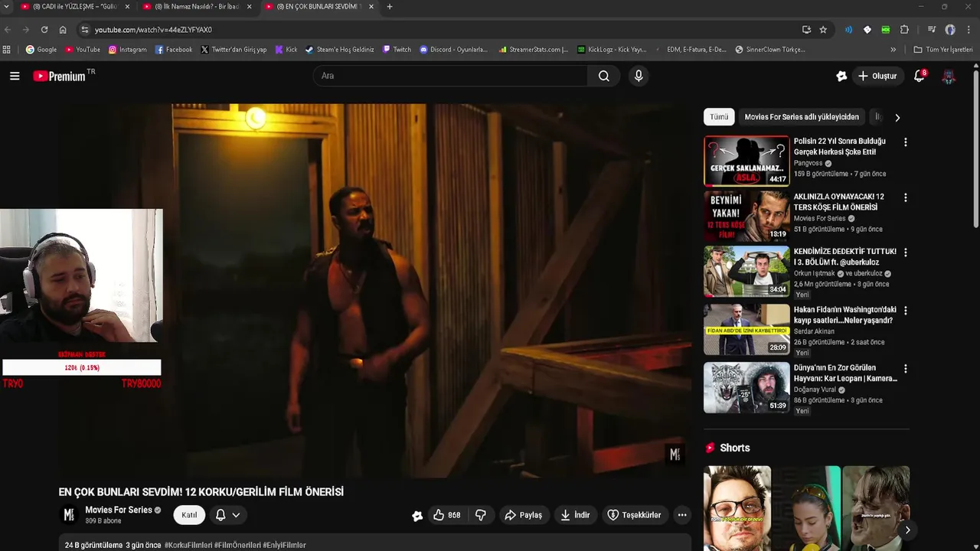This screenshot has width=980, height=551.
Task: Click the page vertical scrollbar
Action: click(976, 149)
